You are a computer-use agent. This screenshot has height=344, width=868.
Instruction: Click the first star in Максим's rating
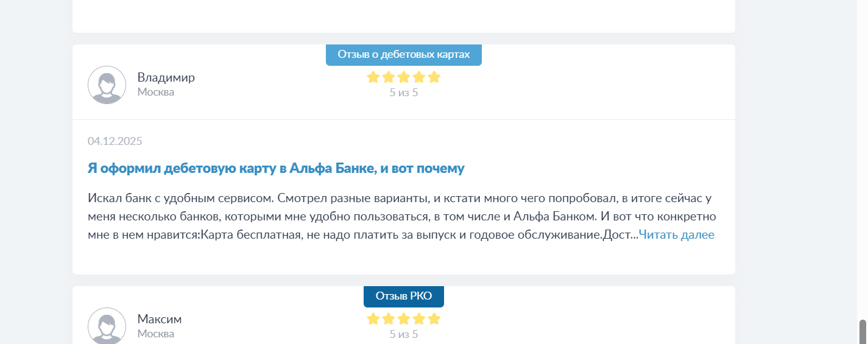[x=373, y=319]
